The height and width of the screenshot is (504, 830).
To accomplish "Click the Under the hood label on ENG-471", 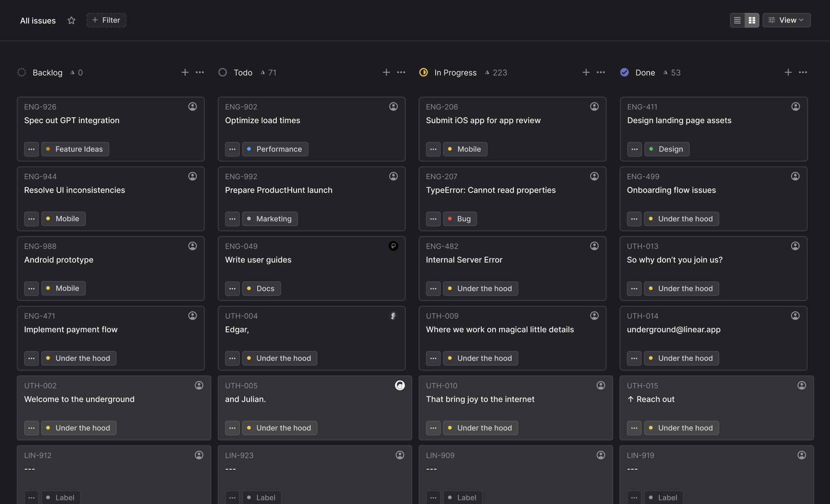I will click(x=78, y=358).
